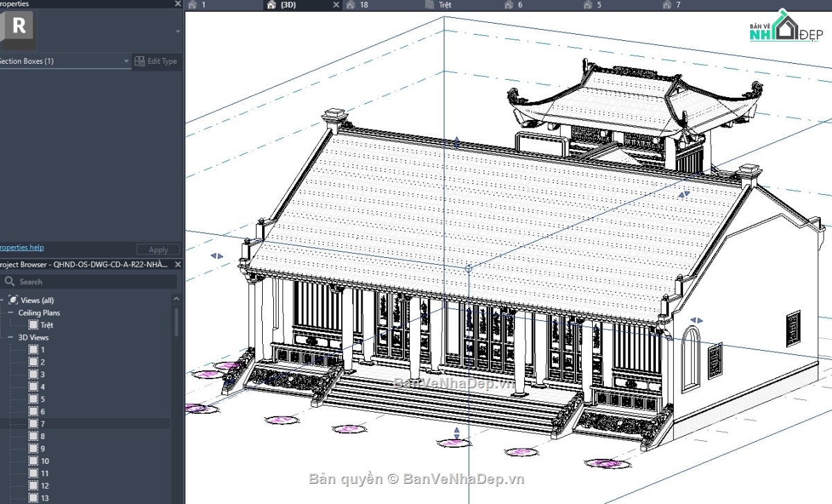Select Trệt view in the Project Browser
The height and width of the screenshot is (504, 832).
46,325
